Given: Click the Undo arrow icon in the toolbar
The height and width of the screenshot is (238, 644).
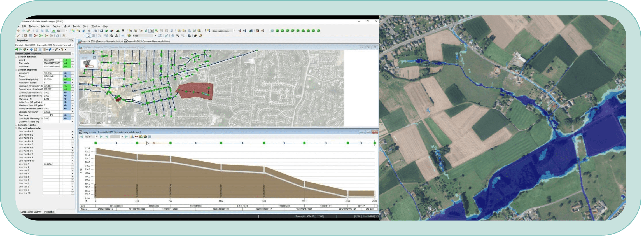Looking at the screenshot, I should coord(18,31).
